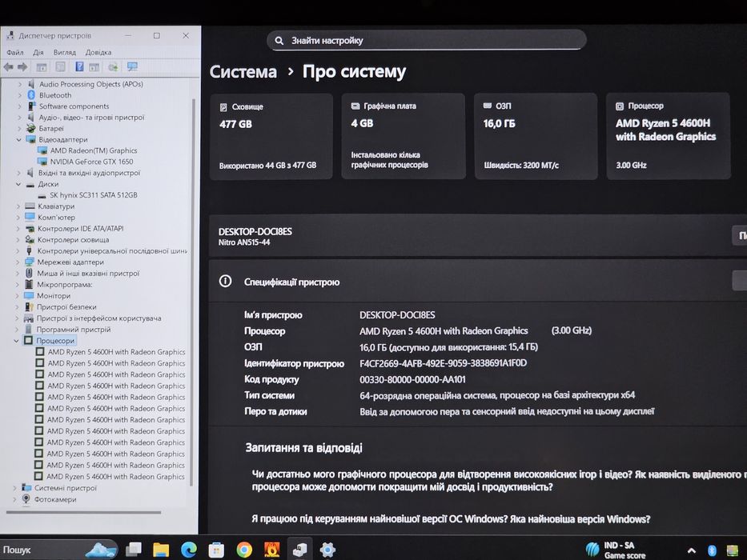The image size is (747, 560).
Task: Select the Батареї battery category icon
Action: click(31, 128)
